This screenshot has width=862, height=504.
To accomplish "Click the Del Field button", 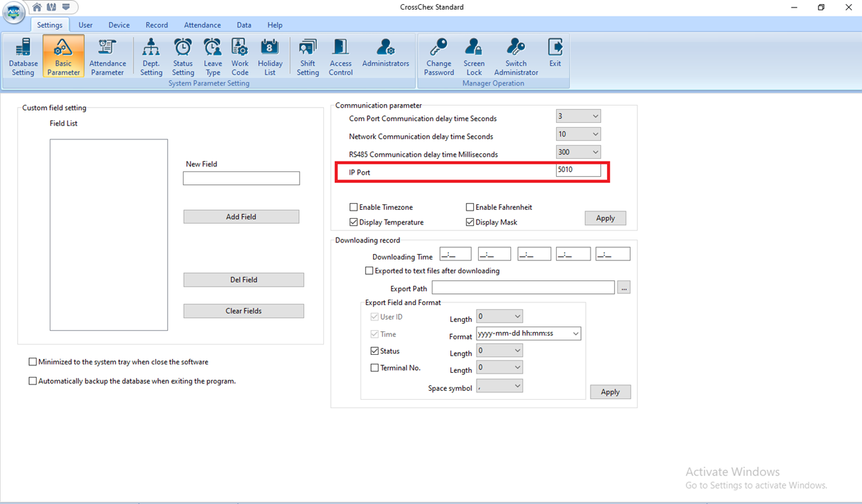I will [x=244, y=280].
